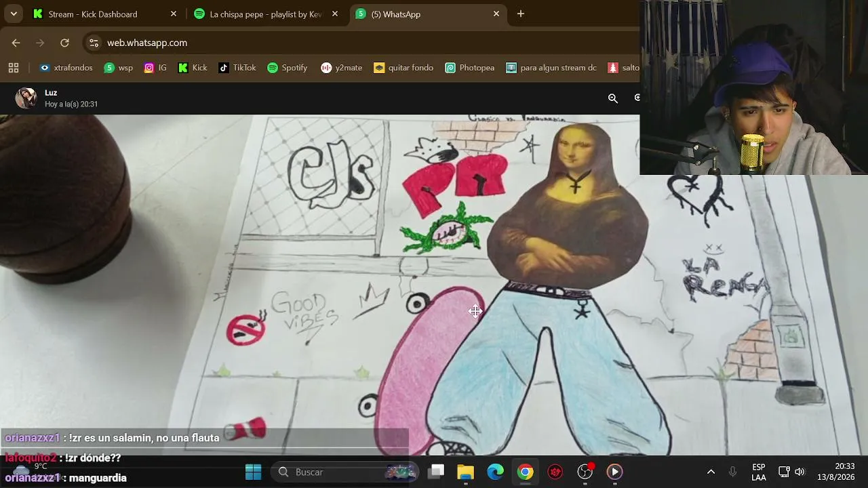Open the TikTok bookmark
Screen dimensions: 868x488
tap(237, 68)
